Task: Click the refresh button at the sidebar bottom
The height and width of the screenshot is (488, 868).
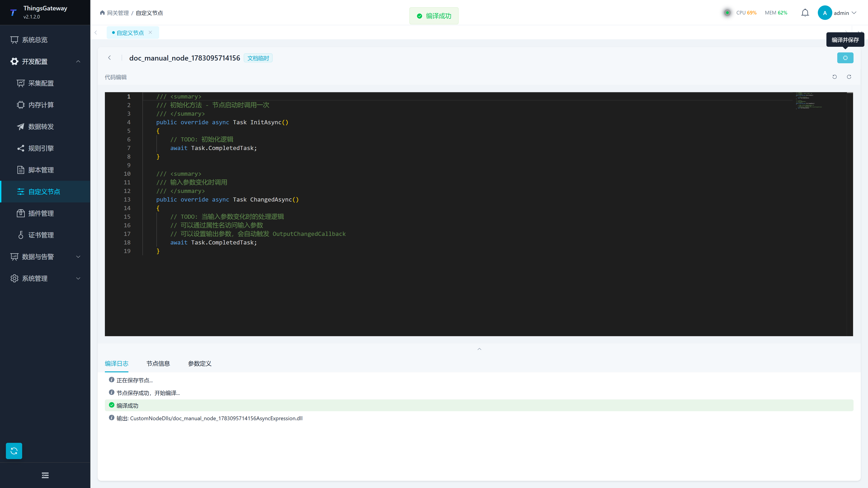Action: (14, 451)
